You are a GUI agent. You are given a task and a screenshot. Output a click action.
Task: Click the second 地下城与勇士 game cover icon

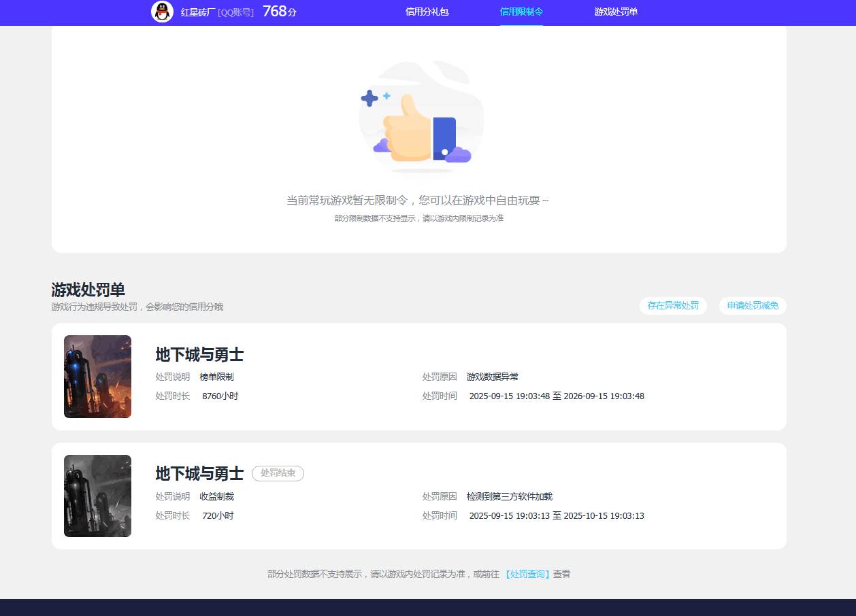[97, 496]
